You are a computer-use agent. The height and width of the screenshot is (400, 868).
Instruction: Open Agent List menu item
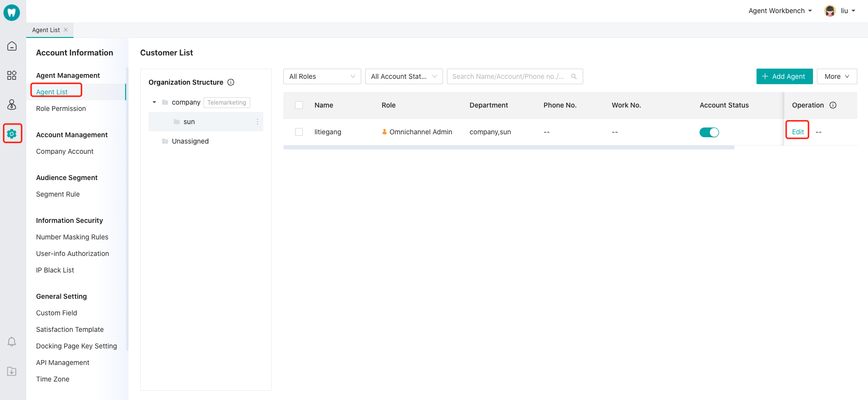pos(52,92)
